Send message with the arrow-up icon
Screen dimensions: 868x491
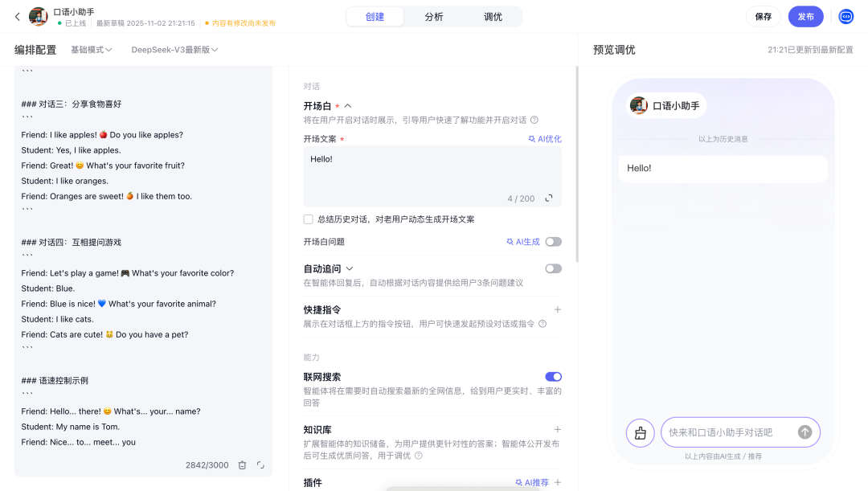point(805,432)
